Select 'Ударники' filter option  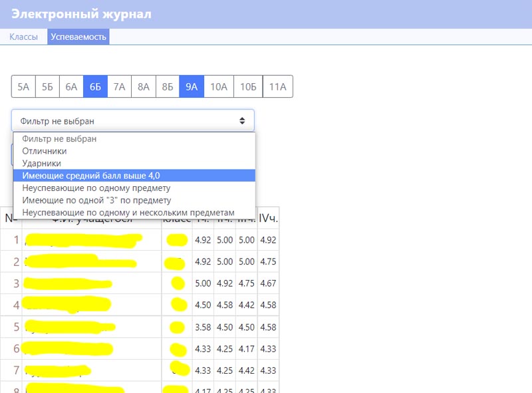(41, 163)
